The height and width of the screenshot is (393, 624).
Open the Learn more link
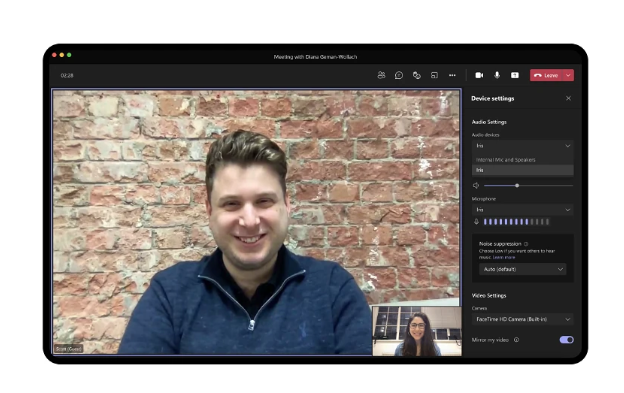[x=504, y=257]
